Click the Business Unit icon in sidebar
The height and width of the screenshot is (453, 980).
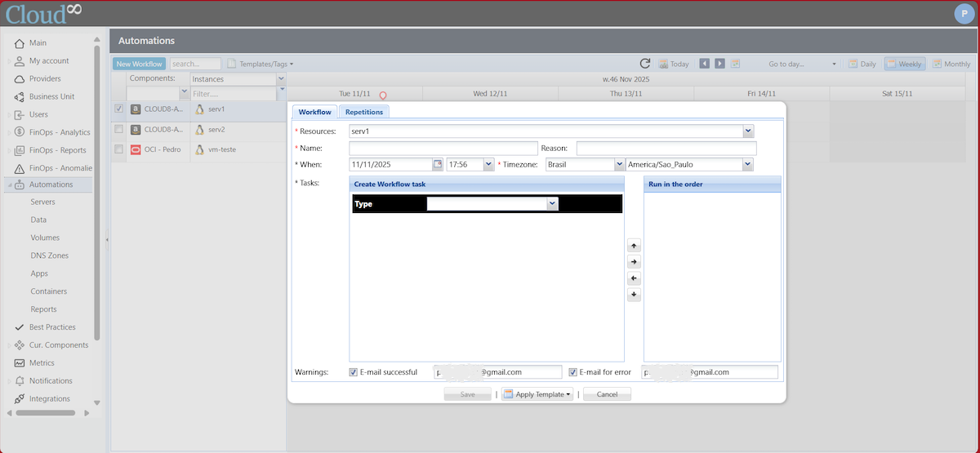[x=20, y=97]
